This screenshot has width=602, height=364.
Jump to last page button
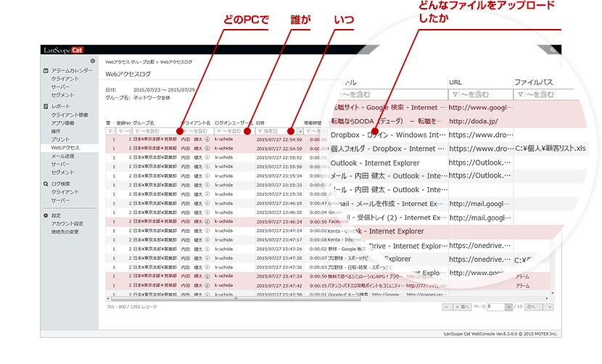[x=548, y=307]
